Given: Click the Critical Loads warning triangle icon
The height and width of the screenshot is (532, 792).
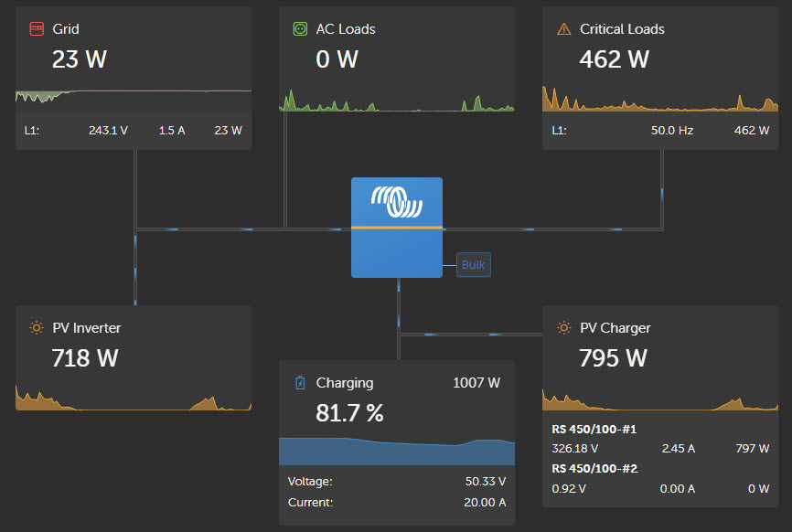Looking at the screenshot, I should click(563, 29).
